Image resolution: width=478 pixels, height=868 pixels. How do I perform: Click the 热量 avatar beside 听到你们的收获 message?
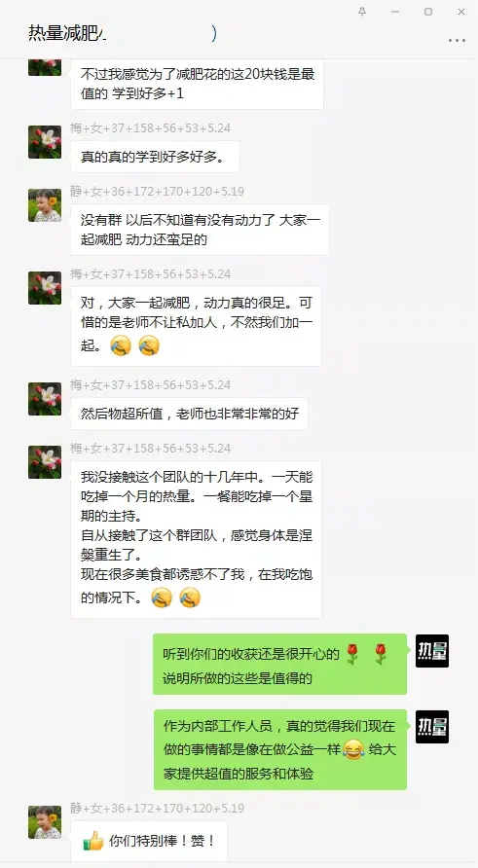tap(432, 650)
